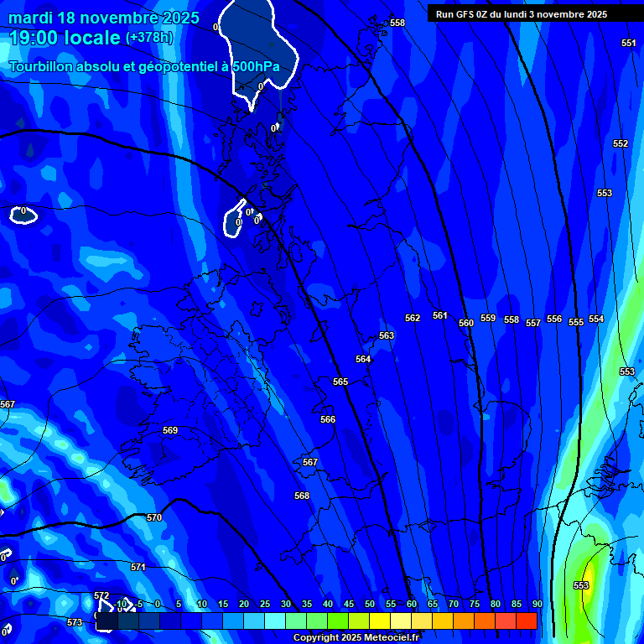This screenshot has height=644, width=644.
Task: Select the 573 contour label
Action: coord(75,622)
